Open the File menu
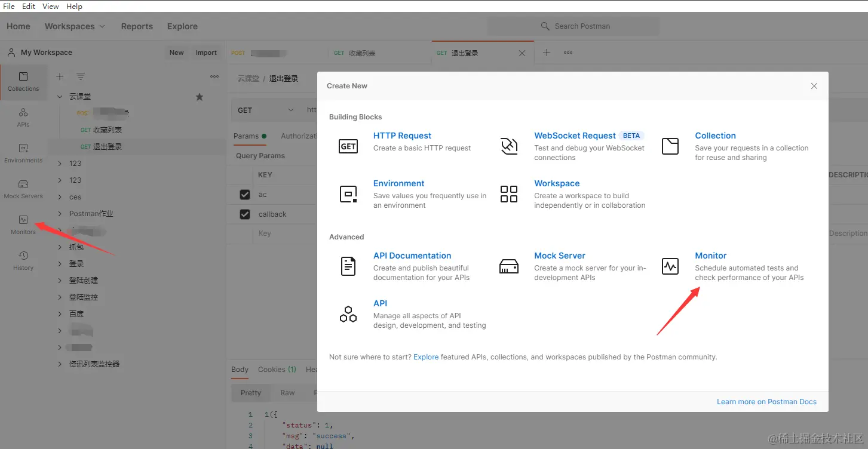This screenshot has width=868, height=449. [x=9, y=6]
